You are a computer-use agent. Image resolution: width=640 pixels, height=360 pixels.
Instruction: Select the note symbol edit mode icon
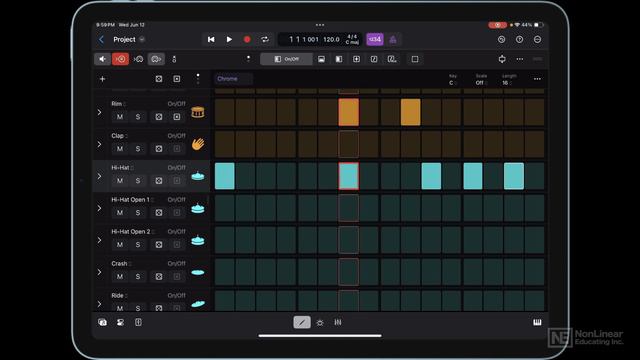[374, 59]
